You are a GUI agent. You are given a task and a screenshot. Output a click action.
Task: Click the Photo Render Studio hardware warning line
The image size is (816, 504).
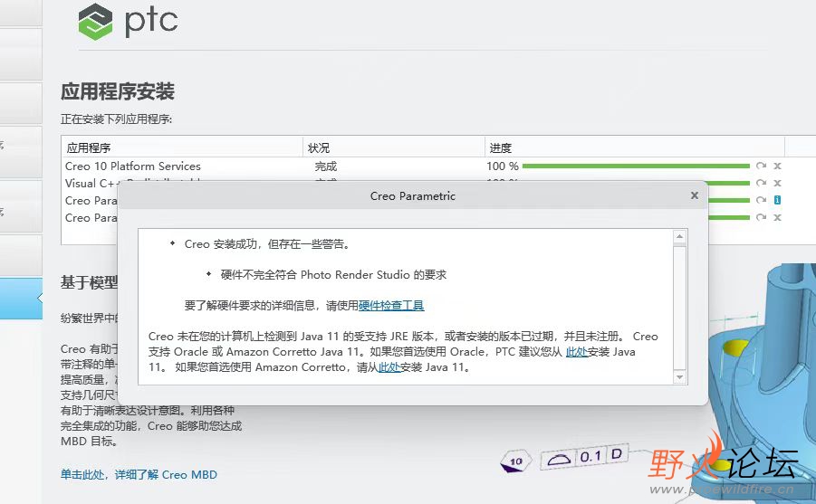[x=333, y=275]
